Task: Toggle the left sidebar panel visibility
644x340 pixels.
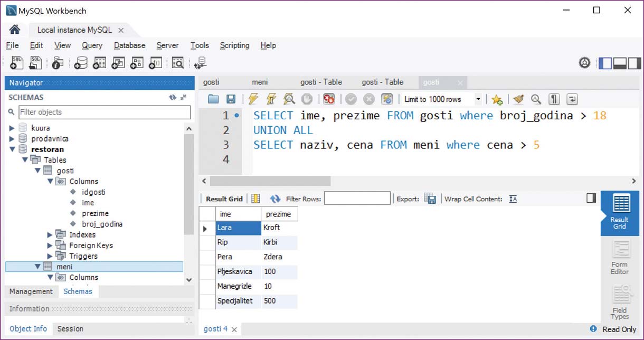Action: pyautogui.click(x=605, y=63)
